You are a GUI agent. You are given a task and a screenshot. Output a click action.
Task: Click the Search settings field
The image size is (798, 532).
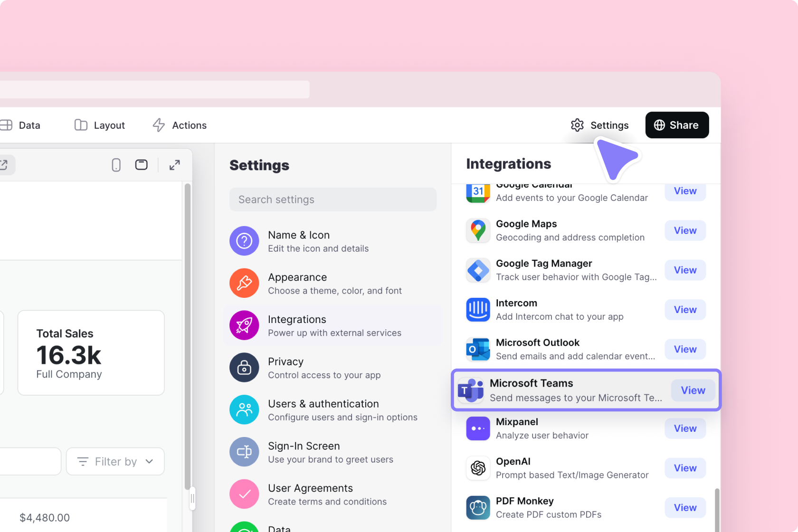click(333, 199)
